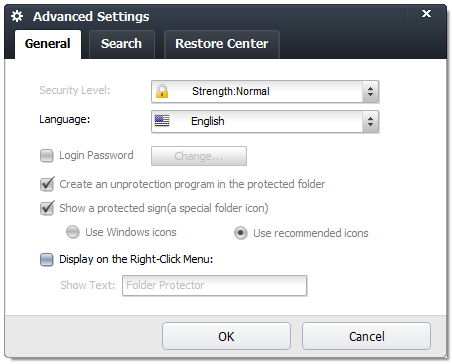Click the Cancel button
This screenshot has width=452, height=364.
(366, 336)
